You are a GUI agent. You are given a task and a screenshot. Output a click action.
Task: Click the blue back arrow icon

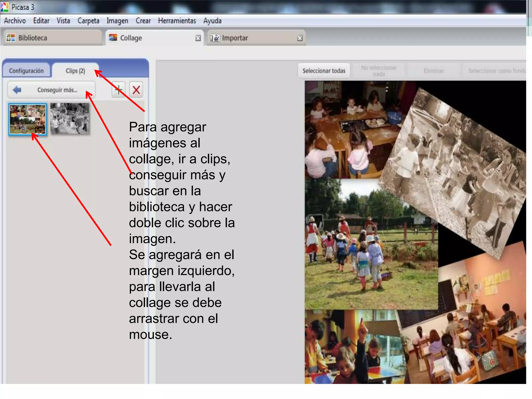tap(17, 90)
